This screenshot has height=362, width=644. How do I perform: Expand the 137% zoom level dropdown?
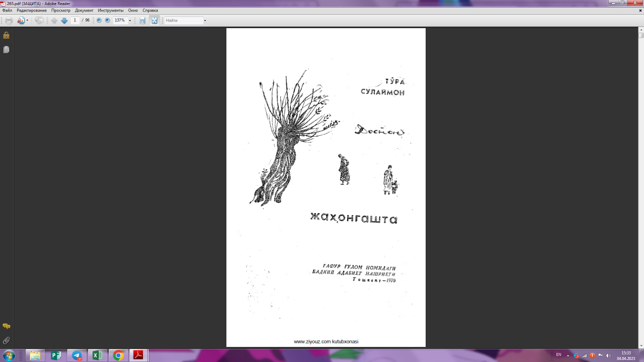click(130, 21)
